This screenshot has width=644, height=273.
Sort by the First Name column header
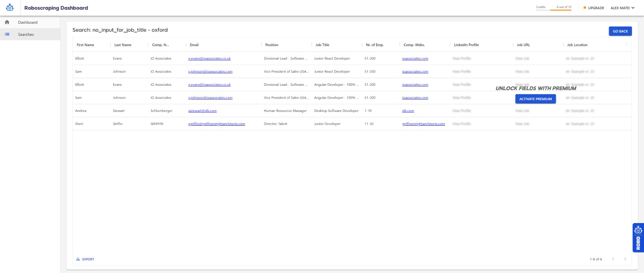coord(85,45)
